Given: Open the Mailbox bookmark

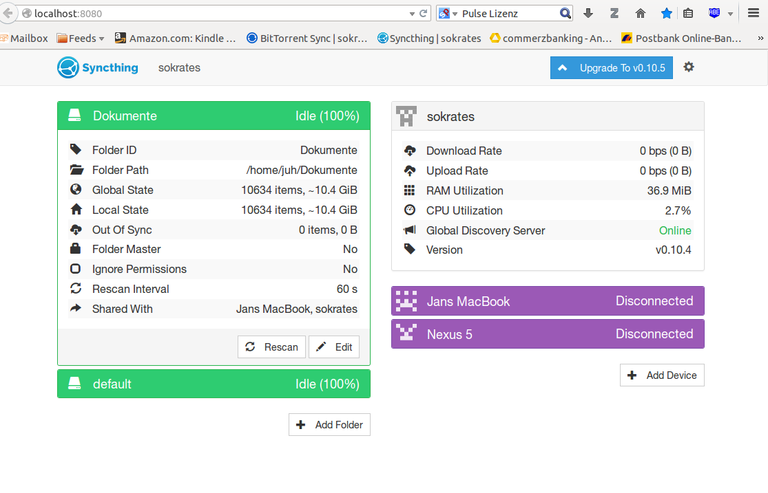Looking at the screenshot, I should (24, 38).
